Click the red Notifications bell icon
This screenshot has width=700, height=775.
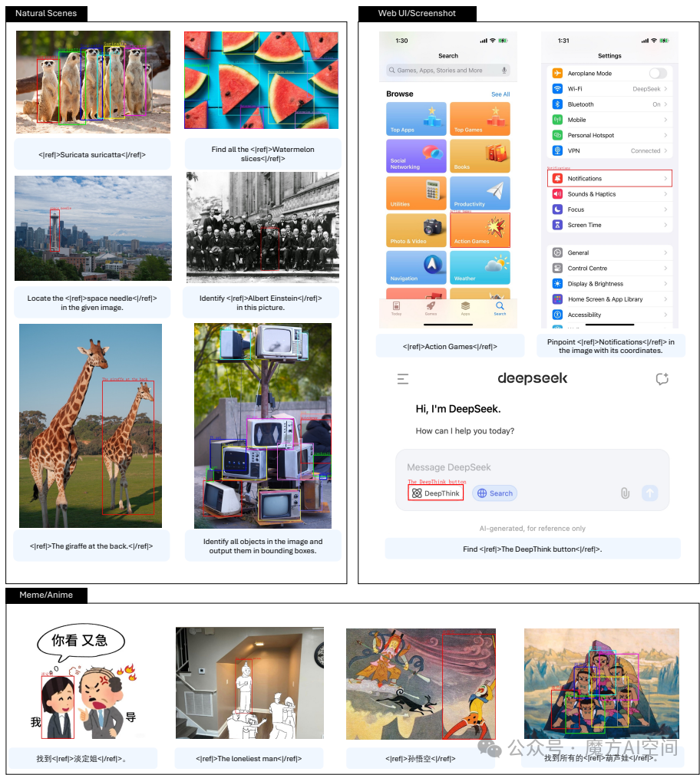[557, 179]
